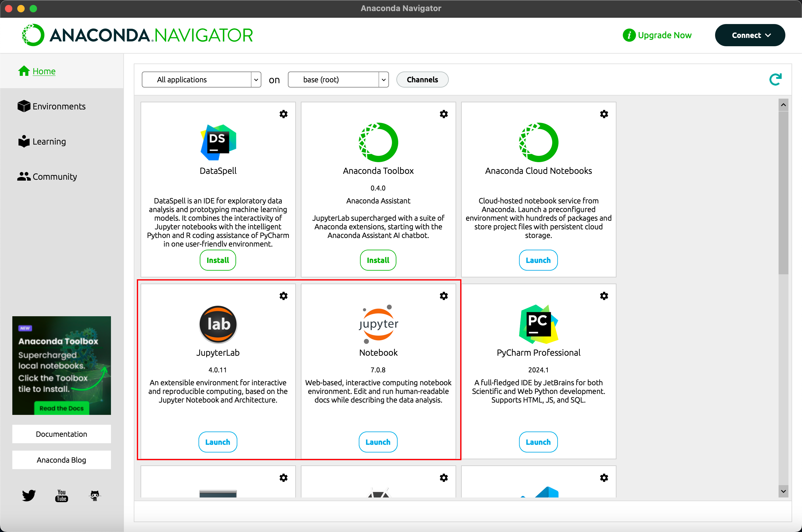Click the Channels button
This screenshot has height=532, width=802.
(x=422, y=80)
